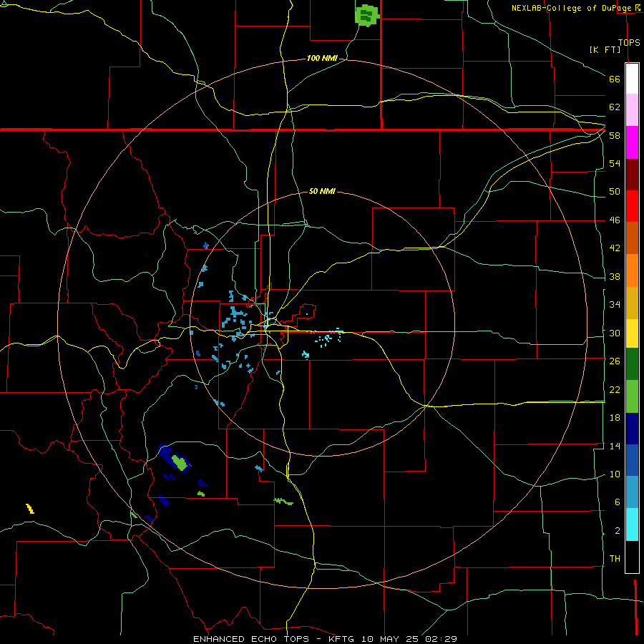
Task: Click the small yellow echo streak in the southwest
Action: coord(30,509)
